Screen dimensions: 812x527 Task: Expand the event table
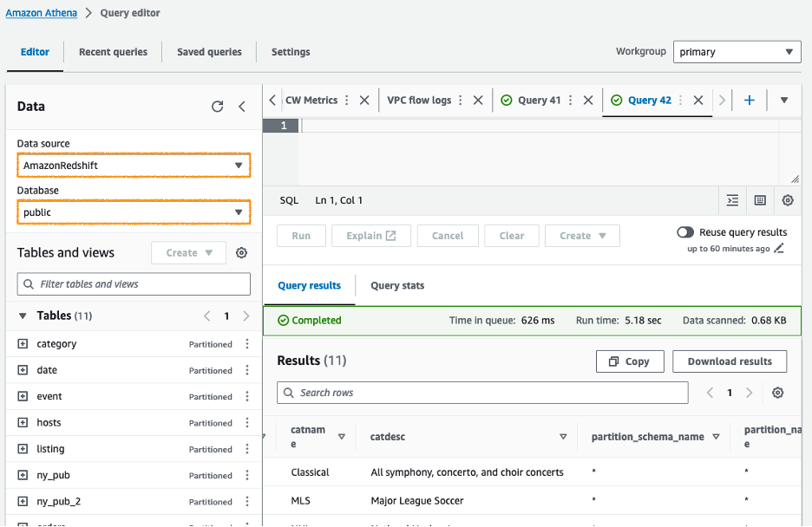23,397
